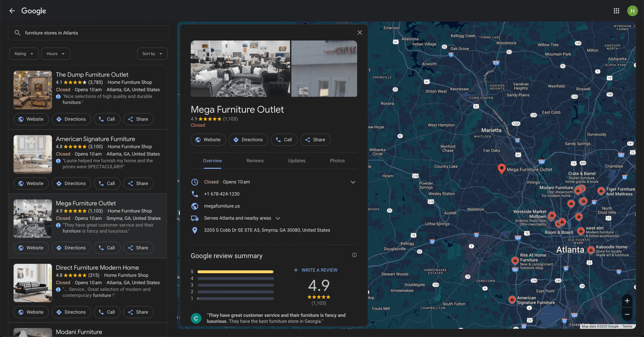644x337 pixels.
Task: Share Direct Furniture Modern Home listing
Action: click(x=138, y=312)
